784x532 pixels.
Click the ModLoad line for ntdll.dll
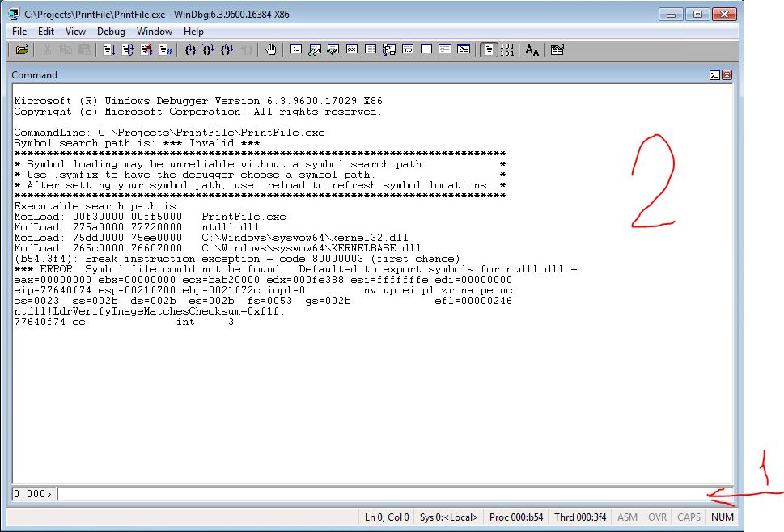pyautogui.click(x=137, y=227)
